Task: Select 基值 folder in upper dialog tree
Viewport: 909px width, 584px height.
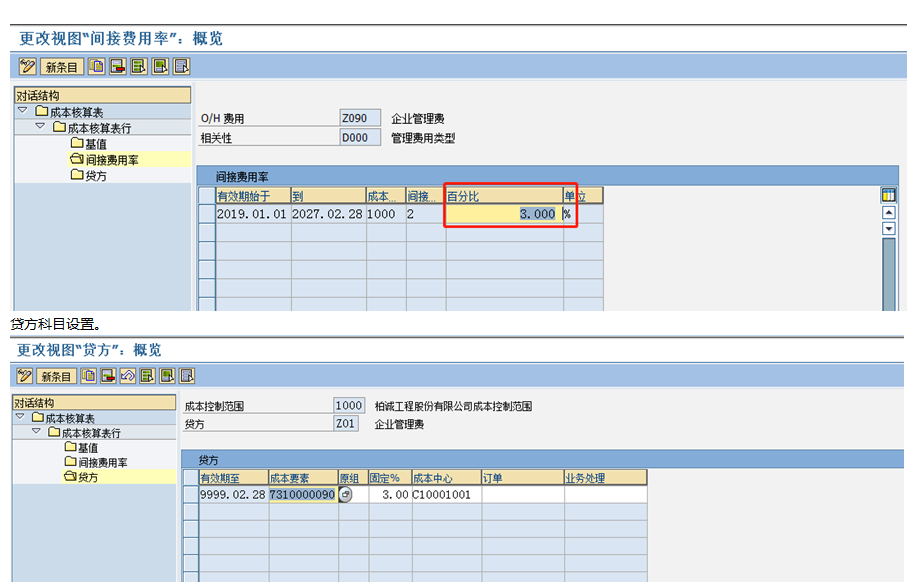Action: pos(89,143)
